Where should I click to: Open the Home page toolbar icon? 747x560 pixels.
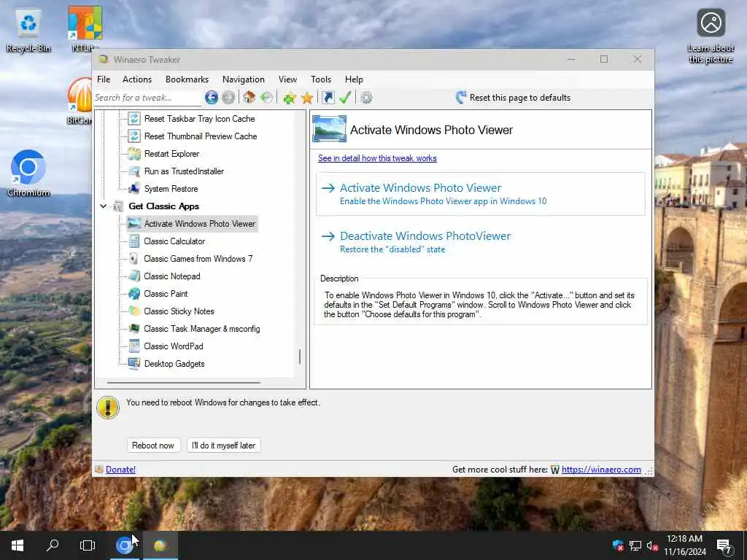coord(249,98)
